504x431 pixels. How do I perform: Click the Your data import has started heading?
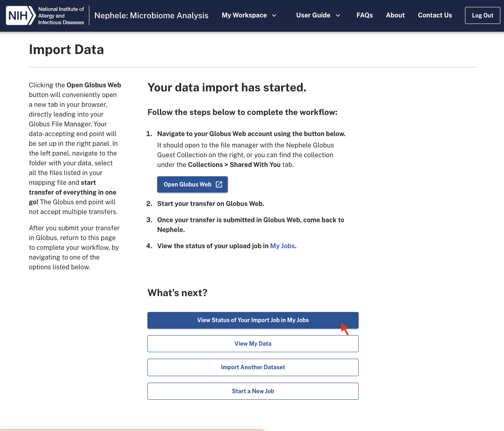(227, 87)
